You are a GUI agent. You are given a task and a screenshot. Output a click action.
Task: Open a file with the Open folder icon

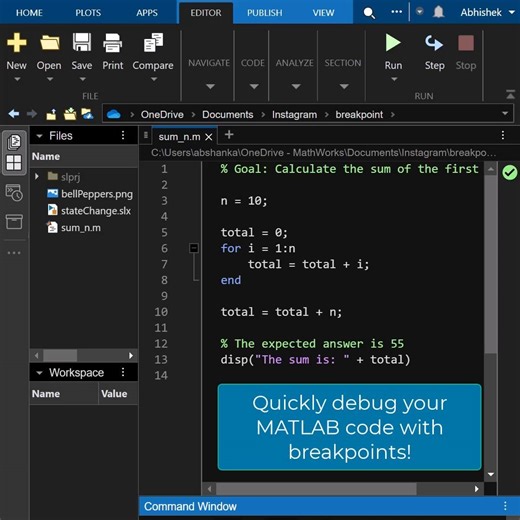[50, 43]
